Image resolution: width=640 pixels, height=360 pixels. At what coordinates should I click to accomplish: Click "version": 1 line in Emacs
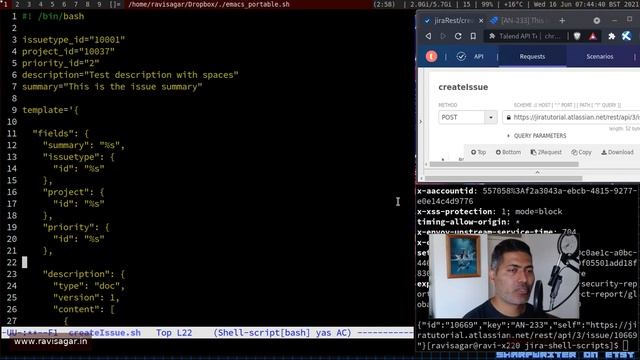pyautogui.click(x=86, y=298)
